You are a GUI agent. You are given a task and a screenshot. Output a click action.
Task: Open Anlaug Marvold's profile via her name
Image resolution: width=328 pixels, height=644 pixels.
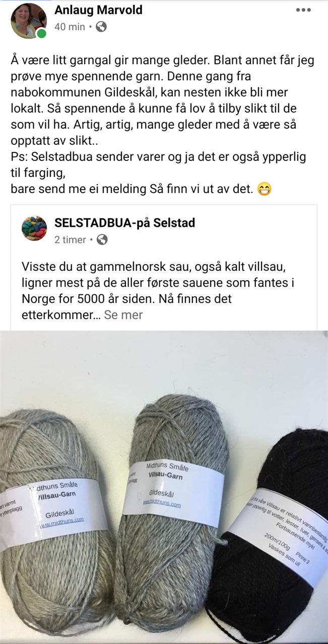[x=98, y=10]
